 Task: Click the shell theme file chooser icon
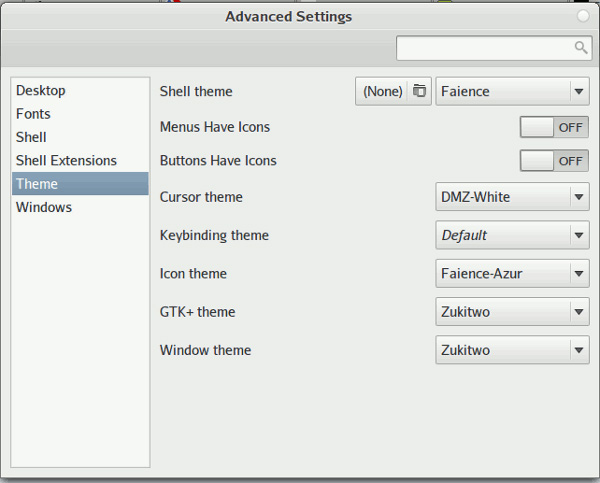coord(420,91)
